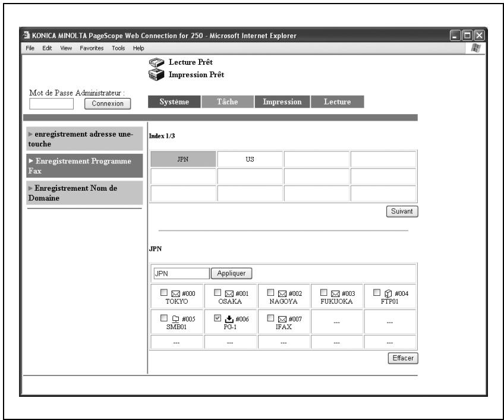Click the envelope icon for #003 FUKUOKA
504x420 pixels.
pyautogui.click(x=335, y=293)
